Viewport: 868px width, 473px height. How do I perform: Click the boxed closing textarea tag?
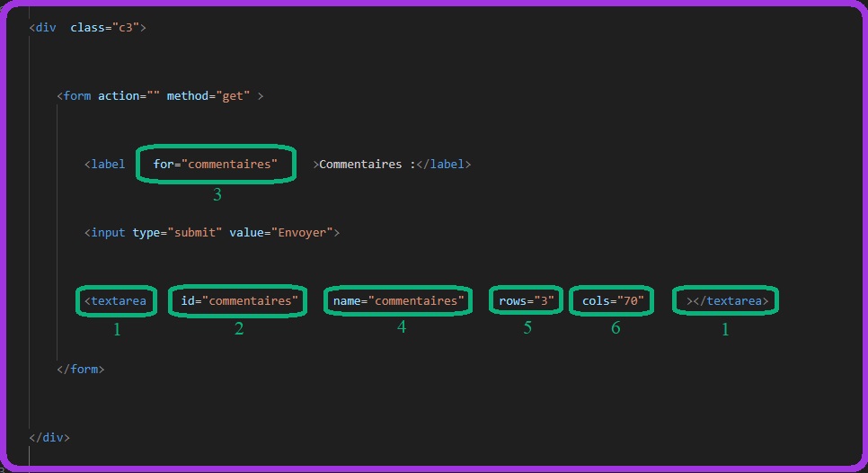click(x=727, y=300)
